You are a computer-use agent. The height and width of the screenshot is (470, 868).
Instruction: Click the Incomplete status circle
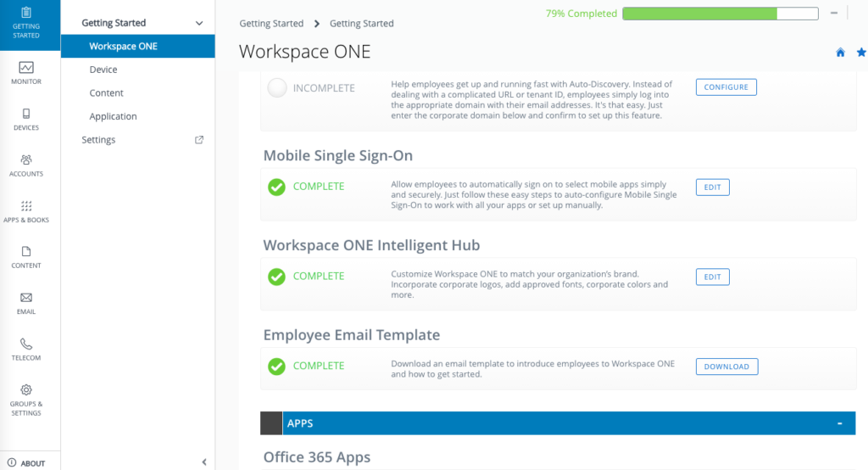[x=276, y=87]
